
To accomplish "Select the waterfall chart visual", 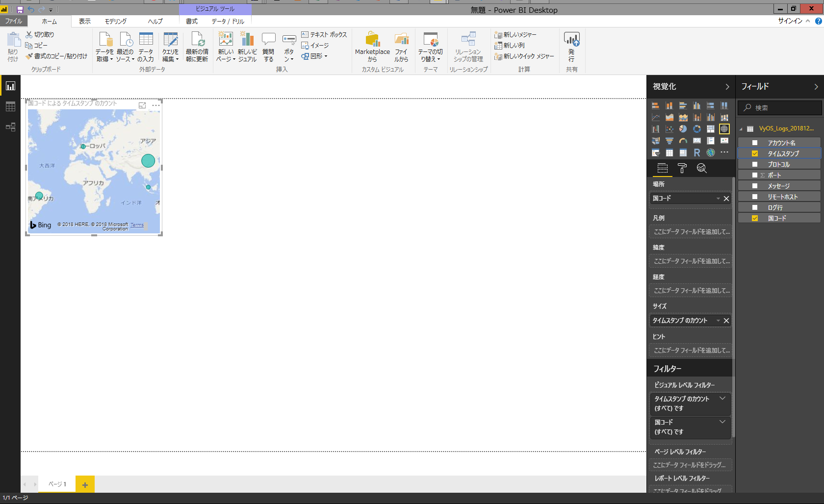I will tap(656, 129).
